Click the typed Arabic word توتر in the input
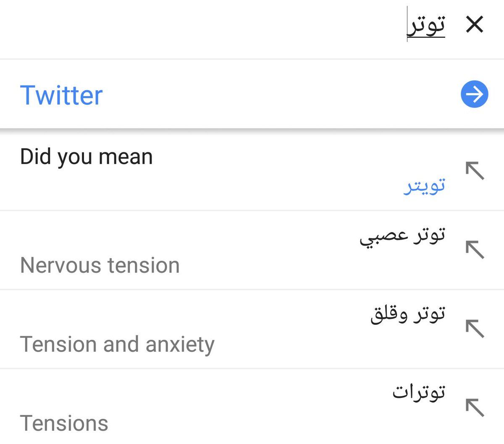This screenshot has height=444, width=504. point(427,25)
